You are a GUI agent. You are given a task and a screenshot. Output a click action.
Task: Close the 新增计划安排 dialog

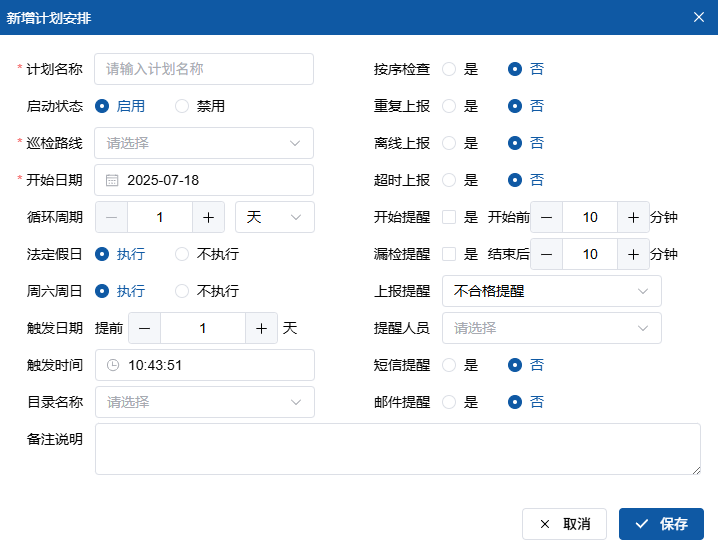699,16
